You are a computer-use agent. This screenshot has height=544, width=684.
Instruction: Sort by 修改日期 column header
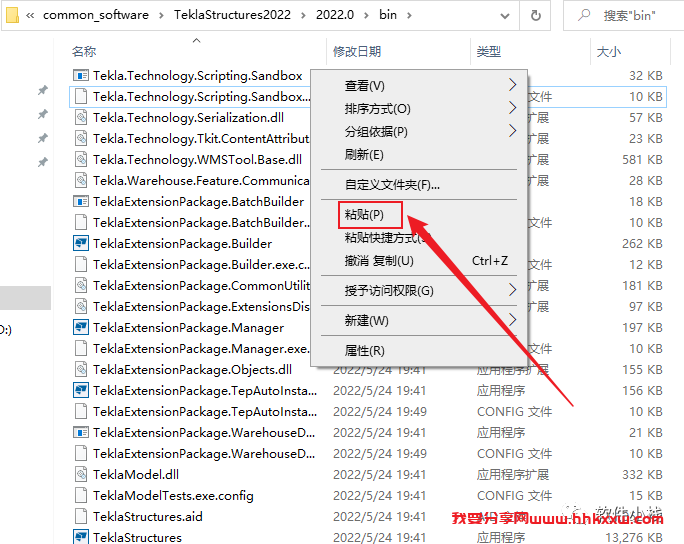click(x=357, y=51)
